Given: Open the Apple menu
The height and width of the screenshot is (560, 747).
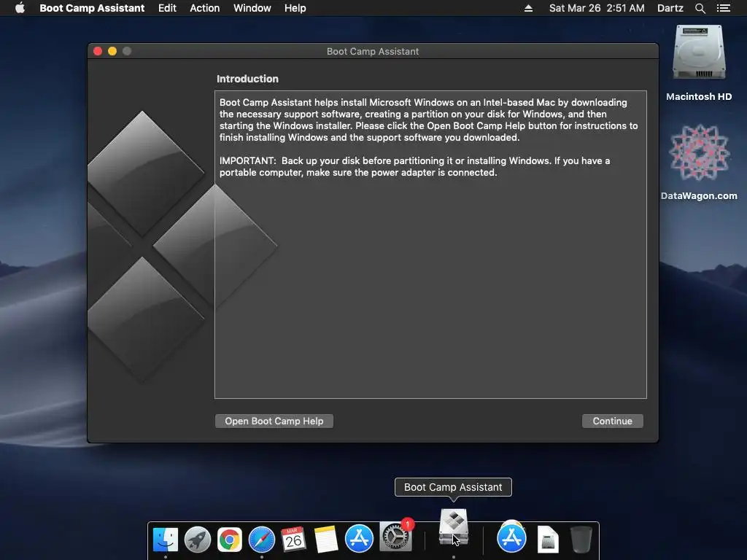Looking at the screenshot, I should [20, 8].
